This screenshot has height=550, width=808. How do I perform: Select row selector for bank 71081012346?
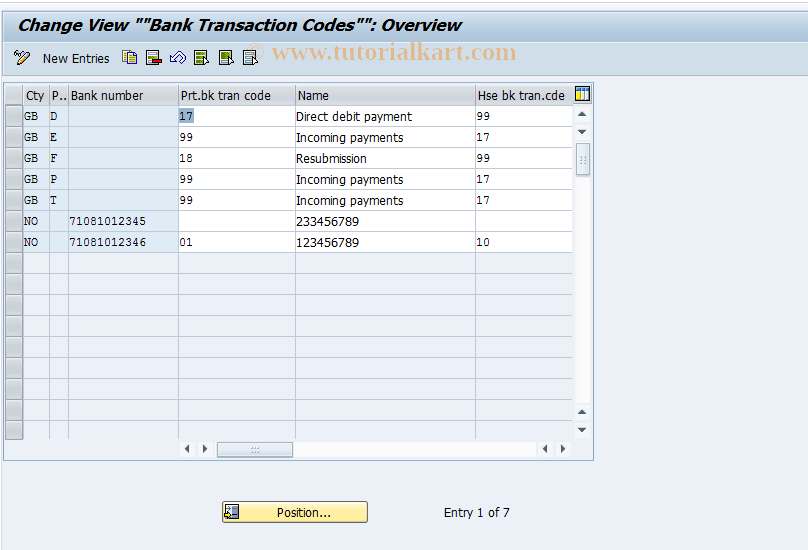14,242
